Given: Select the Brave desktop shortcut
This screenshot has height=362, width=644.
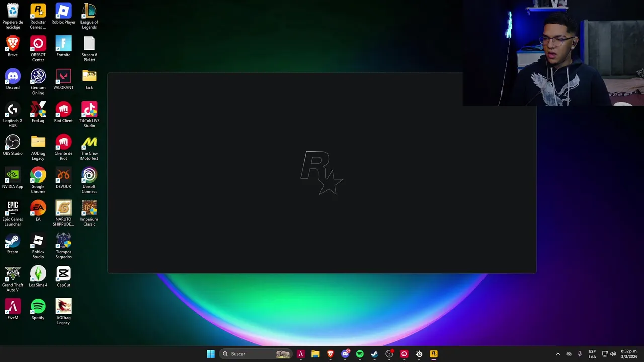Looking at the screenshot, I should 13,47.
